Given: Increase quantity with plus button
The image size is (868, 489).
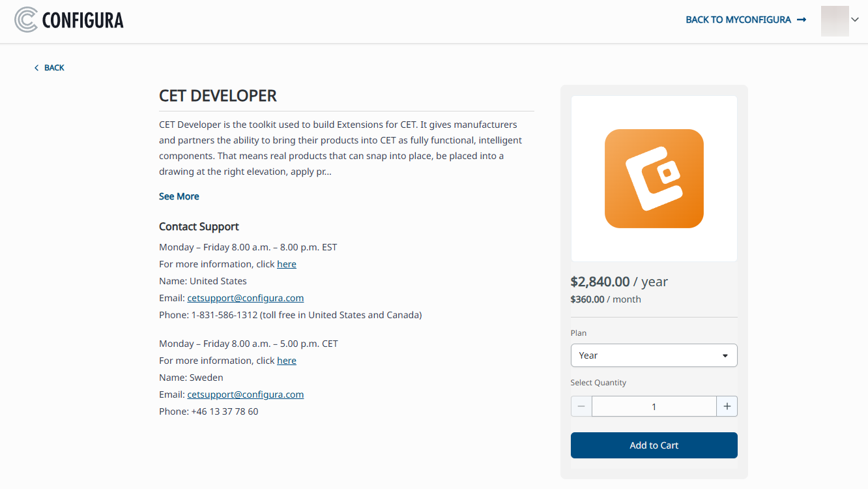Looking at the screenshot, I should click(x=727, y=406).
